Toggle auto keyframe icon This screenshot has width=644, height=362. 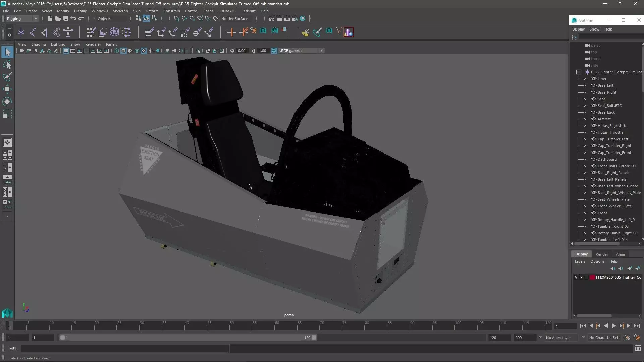627,338
